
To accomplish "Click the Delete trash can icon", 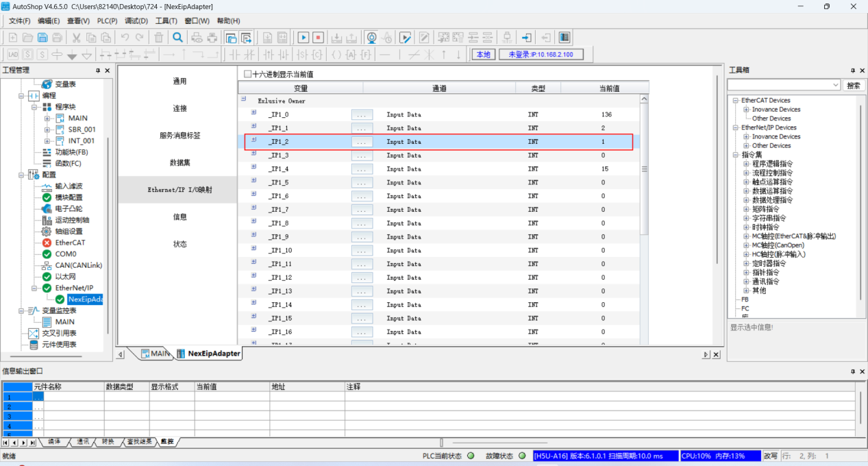I will pyautogui.click(x=158, y=38).
